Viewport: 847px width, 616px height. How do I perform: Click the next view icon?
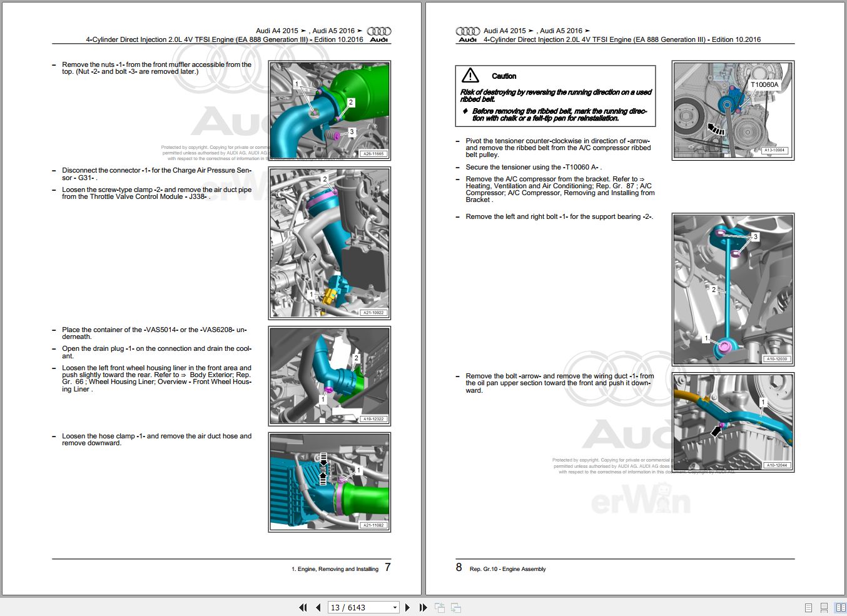click(456, 607)
